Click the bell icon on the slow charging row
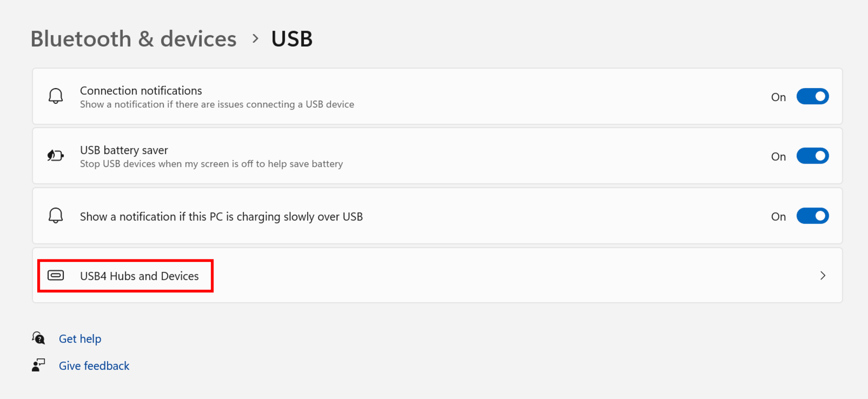This screenshot has width=868, height=399. (x=55, y=216)
